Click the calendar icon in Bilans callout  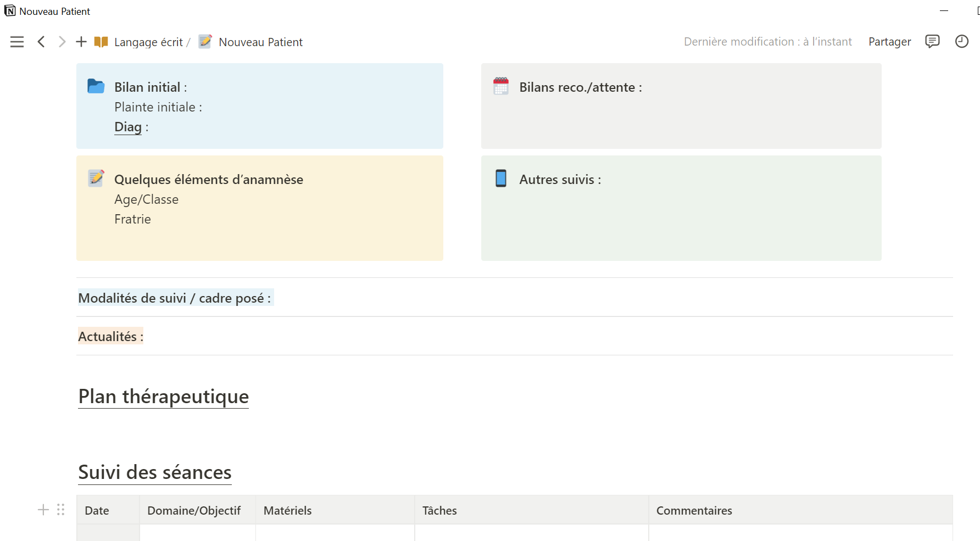[501, 86]
